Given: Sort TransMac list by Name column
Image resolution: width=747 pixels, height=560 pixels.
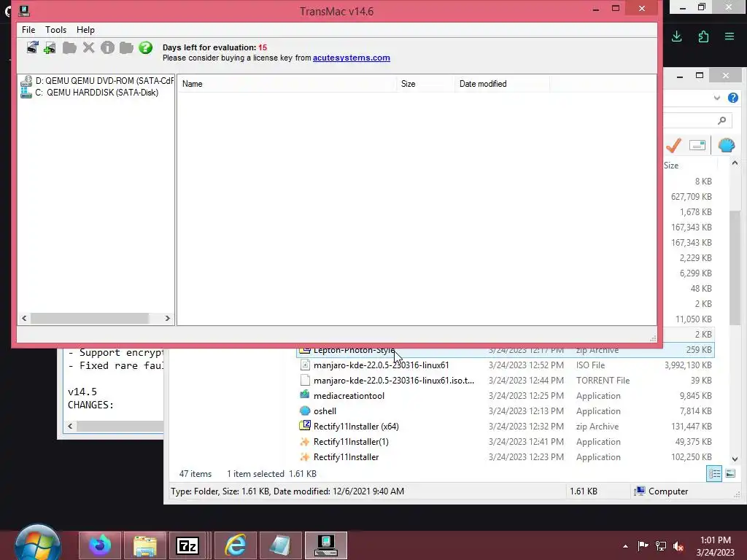Looking at the screenshot, I should pyautogui.click(x=287, y=84).
